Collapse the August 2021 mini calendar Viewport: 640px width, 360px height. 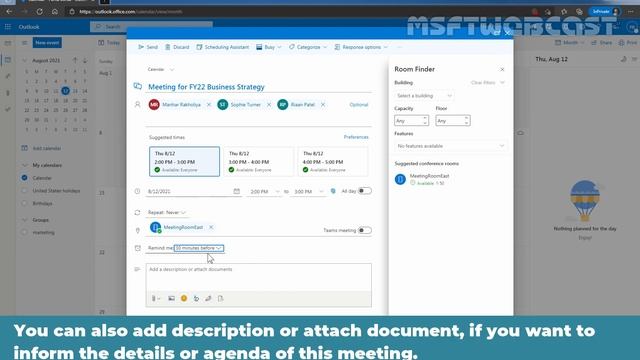pyautogui.click(x=24, y=60)
